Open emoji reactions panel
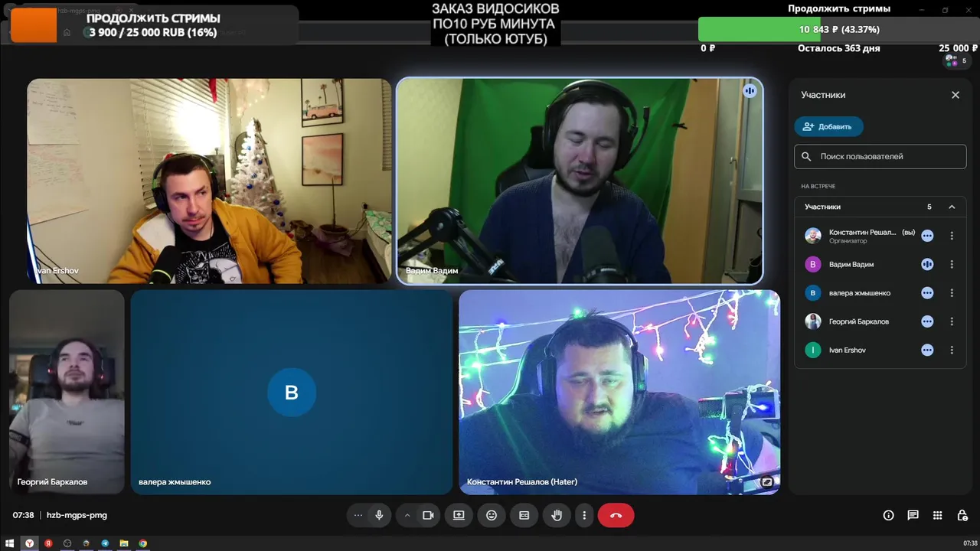Viewport: 980px width, 551px height. point(492,515)
